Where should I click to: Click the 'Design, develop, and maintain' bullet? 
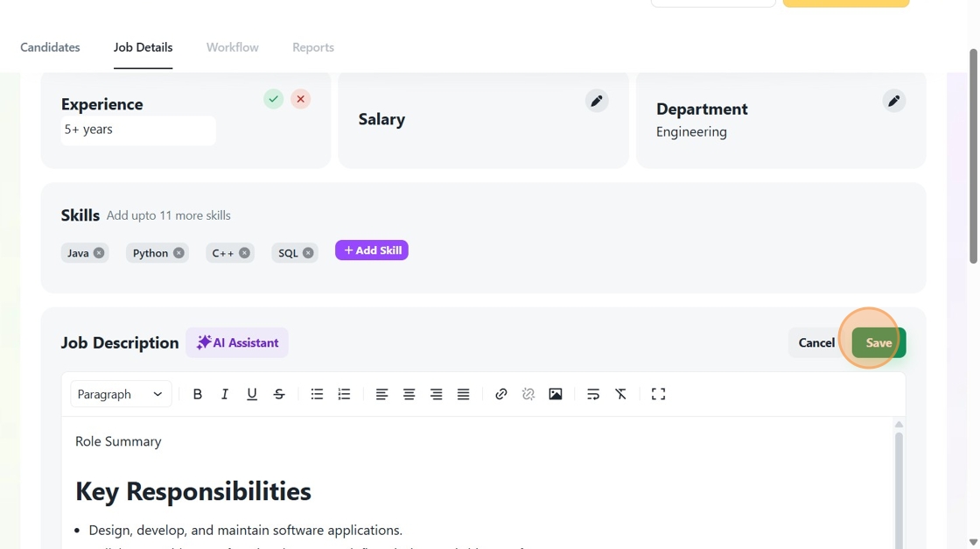246,531
